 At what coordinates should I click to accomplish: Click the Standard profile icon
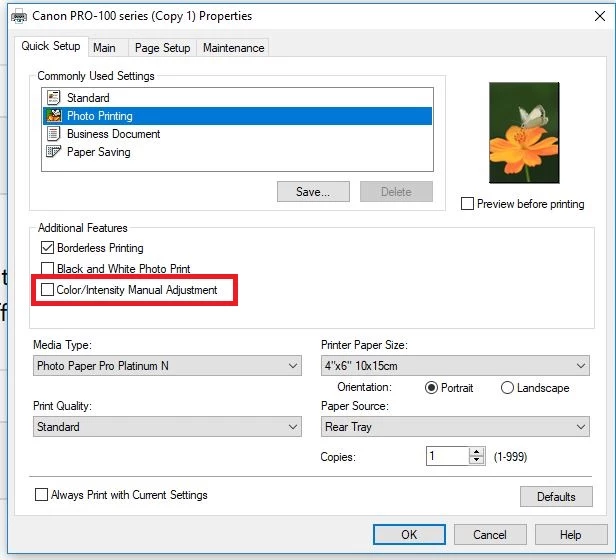pos(53,97)
